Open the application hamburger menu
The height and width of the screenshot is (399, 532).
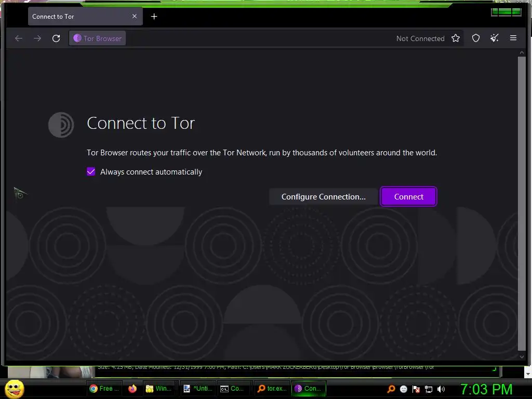pyautogui.click(x=513, y=38)
